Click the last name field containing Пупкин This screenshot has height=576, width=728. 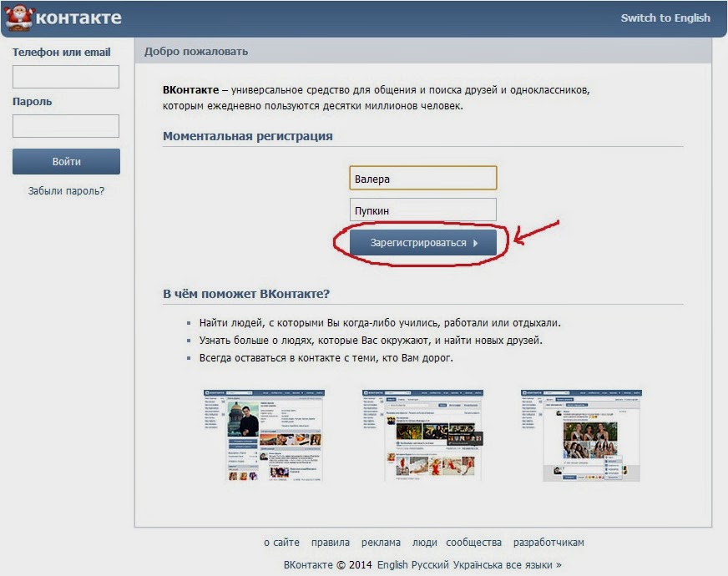[423, 210]
